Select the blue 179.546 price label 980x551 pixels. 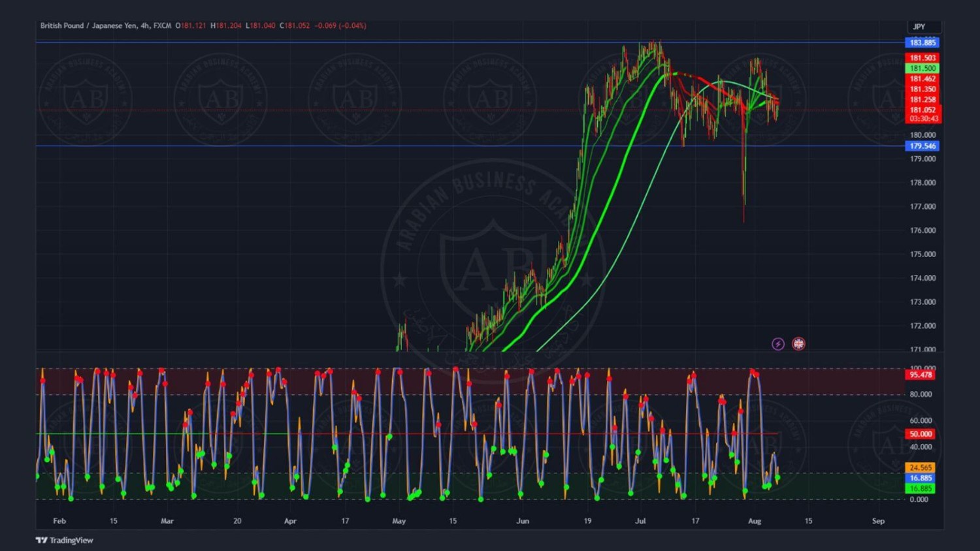tap(923, 146)
